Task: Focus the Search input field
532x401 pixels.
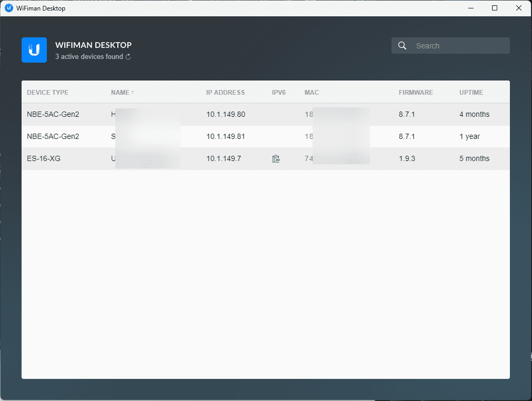Action: click(450, 46)
